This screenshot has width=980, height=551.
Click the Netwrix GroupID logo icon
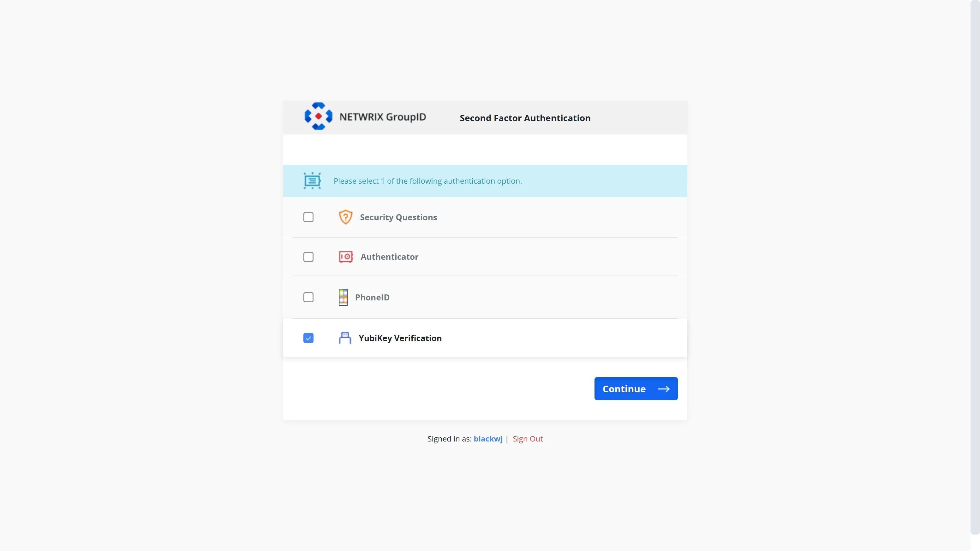(319, 116)
